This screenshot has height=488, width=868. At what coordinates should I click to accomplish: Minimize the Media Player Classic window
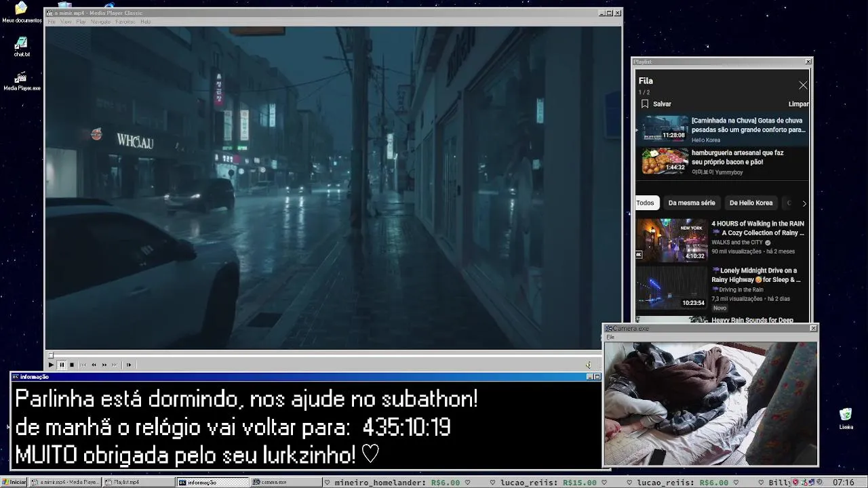coord(601,13)
